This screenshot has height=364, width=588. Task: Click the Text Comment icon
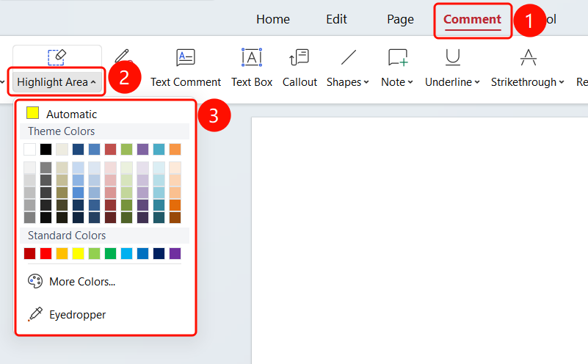[x=186, y=57]
